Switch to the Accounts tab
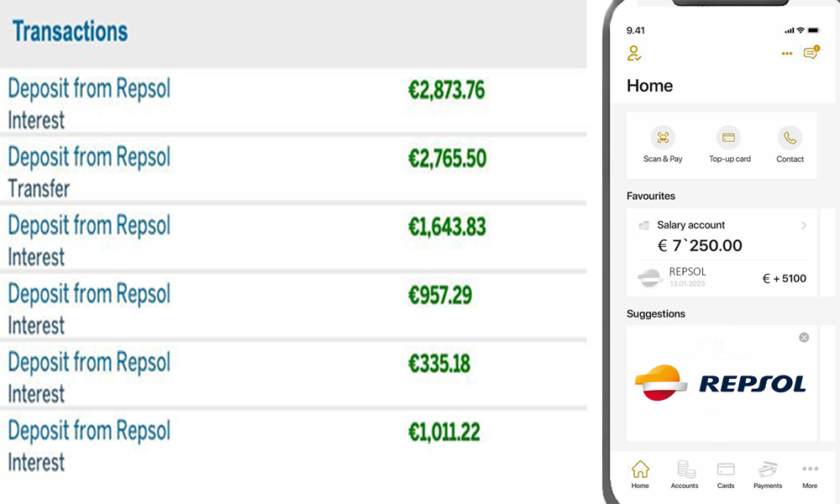The image size is (840, 504). pos(685,474)
